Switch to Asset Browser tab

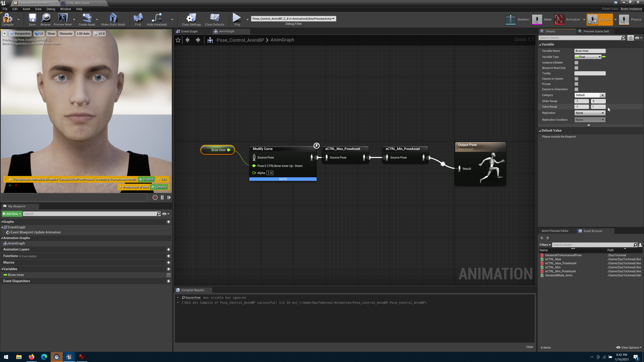click(593, 231)
